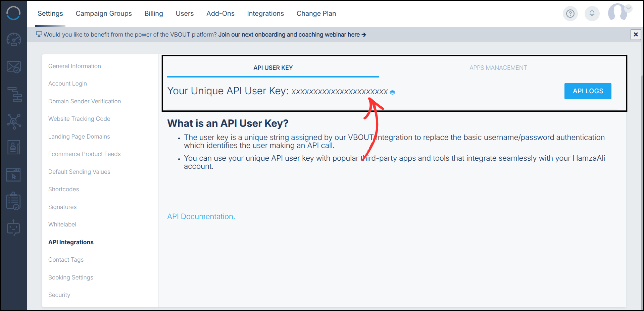Switch to the APPS MANAGEMENT tab
Viewport: 644px width, 311px height.
click(498, 67)
